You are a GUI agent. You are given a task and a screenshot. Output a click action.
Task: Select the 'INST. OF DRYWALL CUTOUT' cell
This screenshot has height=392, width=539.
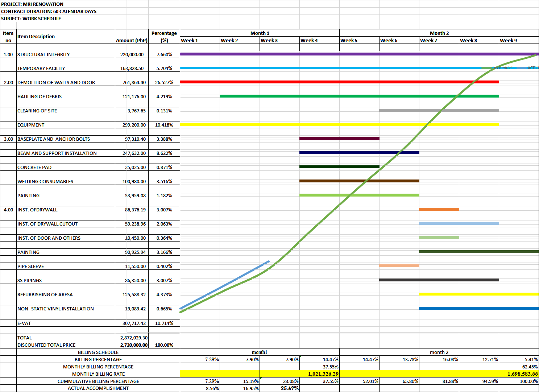(x=66, y=224)
